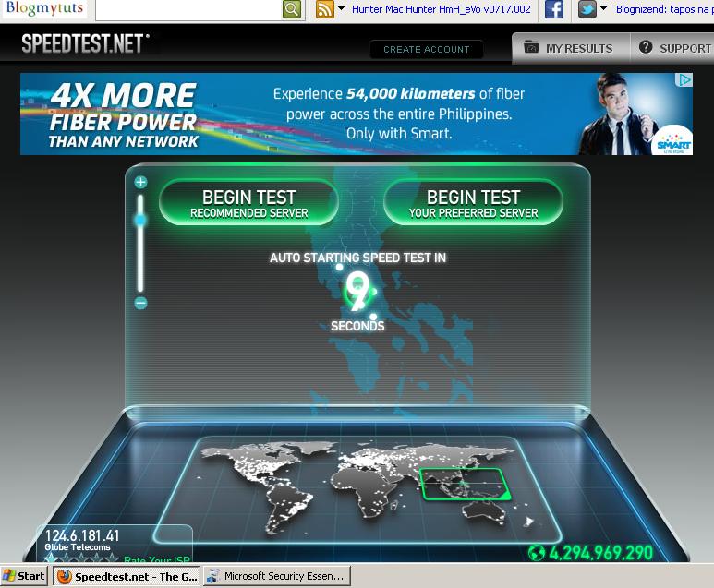The width and height of the screenshot is (714, 588).
Task: Click the Create Account button
Action: [426, 49]
